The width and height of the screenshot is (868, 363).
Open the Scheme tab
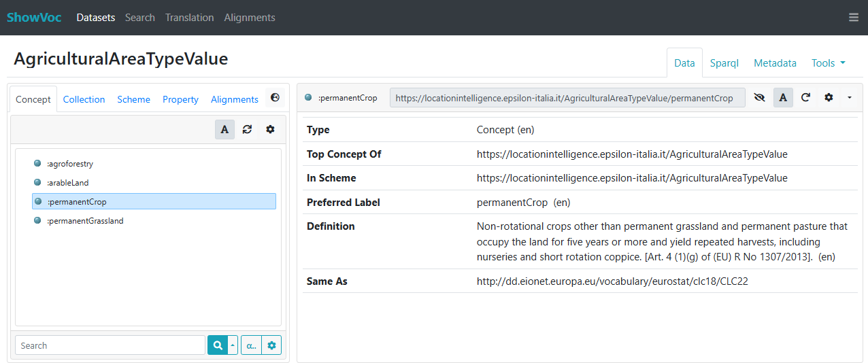pos(133,99)
